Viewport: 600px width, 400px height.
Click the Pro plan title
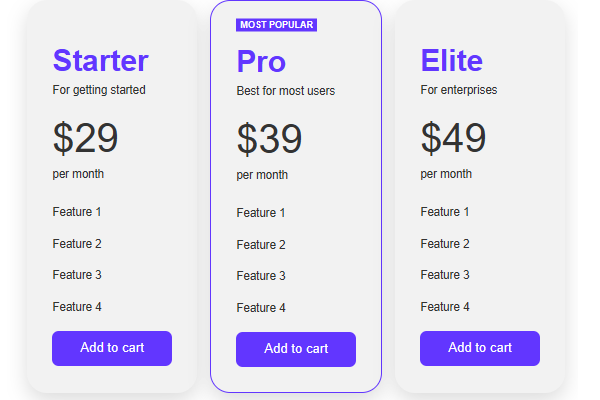click(x=261, y=61)
